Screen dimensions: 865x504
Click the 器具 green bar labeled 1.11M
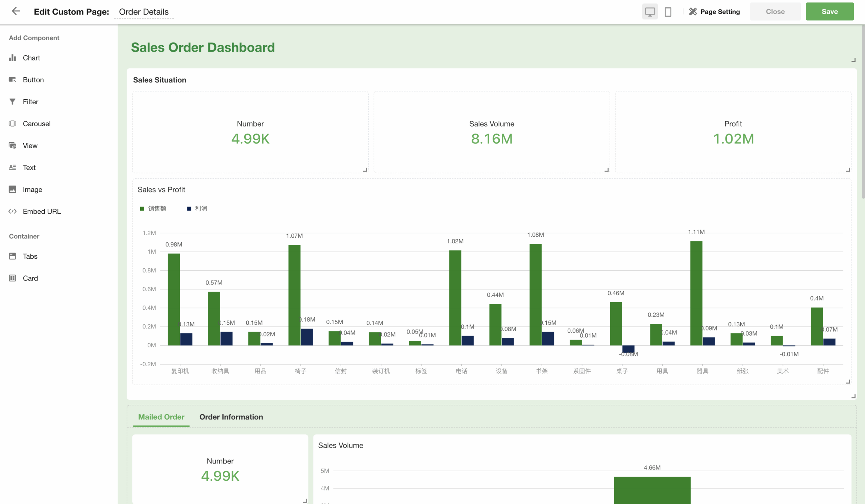[696, 293]
